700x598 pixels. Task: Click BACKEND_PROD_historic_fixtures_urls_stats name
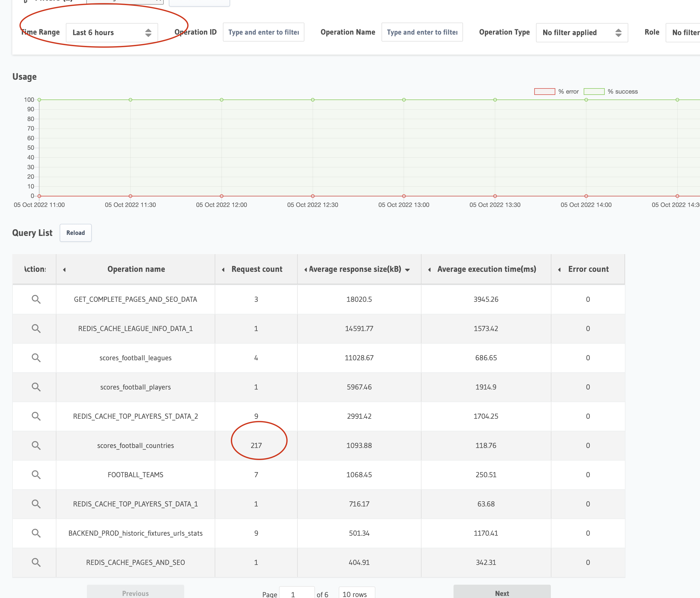point(136,533)
